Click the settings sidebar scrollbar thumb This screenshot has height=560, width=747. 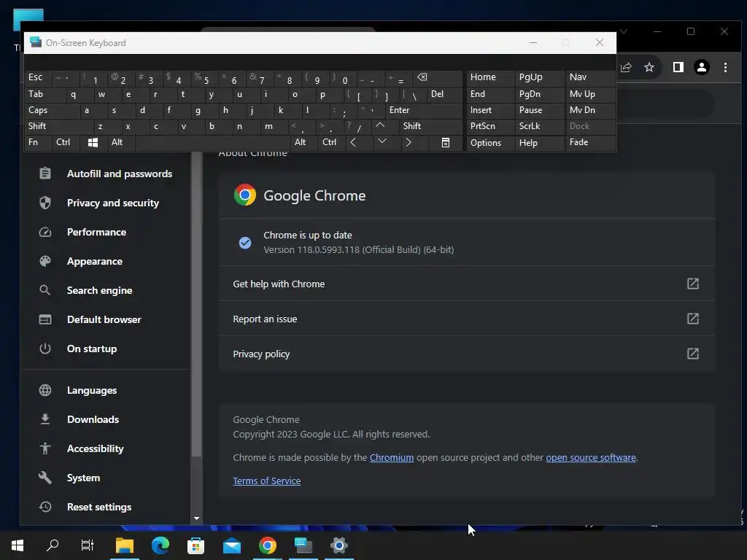click(196, 305)
